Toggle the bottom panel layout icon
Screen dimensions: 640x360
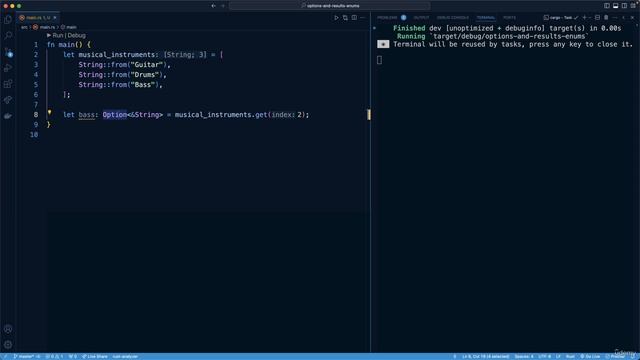[x=616, y=6]
